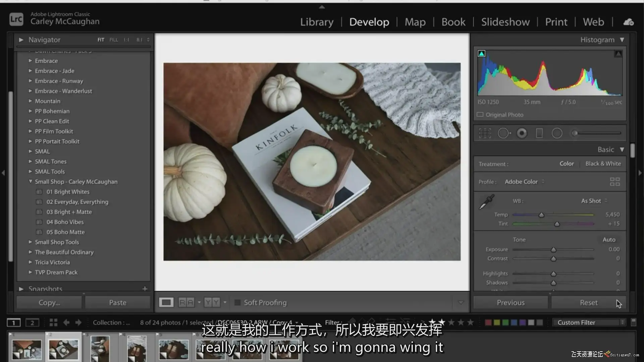Toggle the Original Photo checkbox

tap(480, 115)
